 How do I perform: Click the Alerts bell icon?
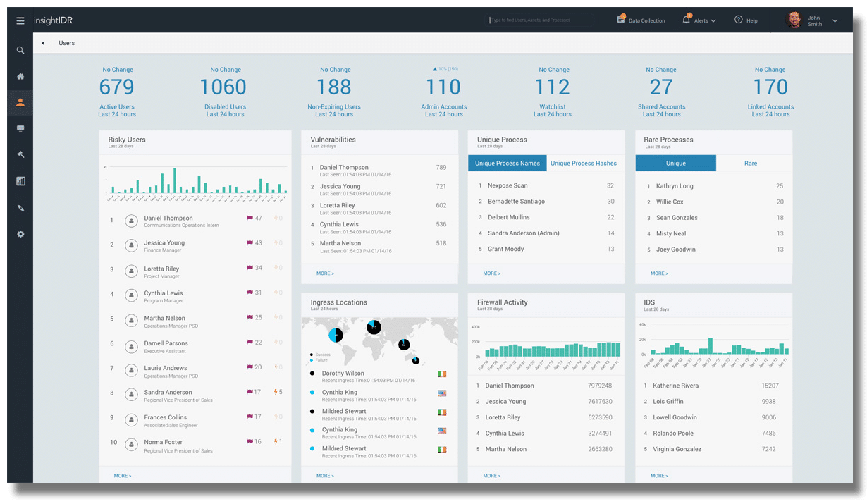click(x=686, y=20)
